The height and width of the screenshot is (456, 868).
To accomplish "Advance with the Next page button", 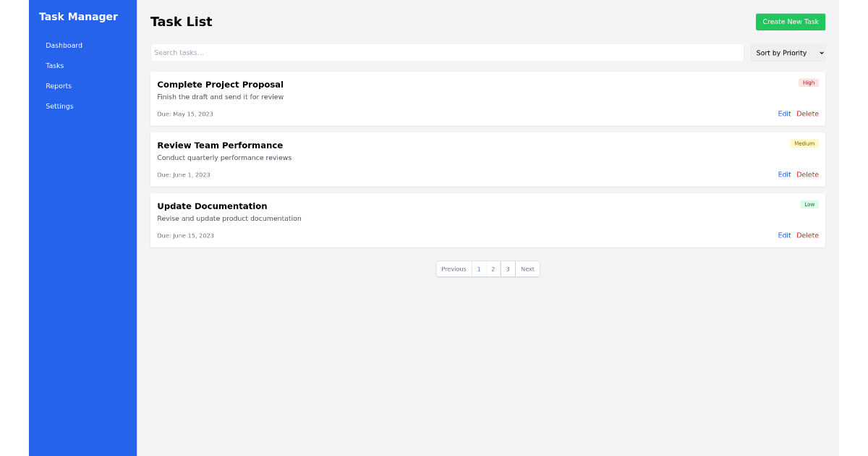I will pos(527,269).
